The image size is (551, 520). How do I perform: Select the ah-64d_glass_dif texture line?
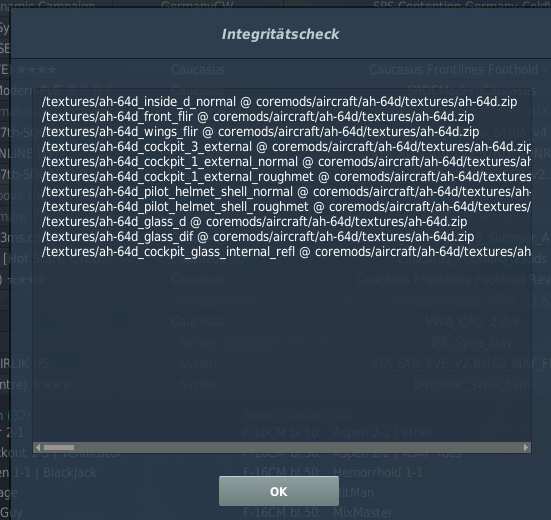click(x=258, y=237)
